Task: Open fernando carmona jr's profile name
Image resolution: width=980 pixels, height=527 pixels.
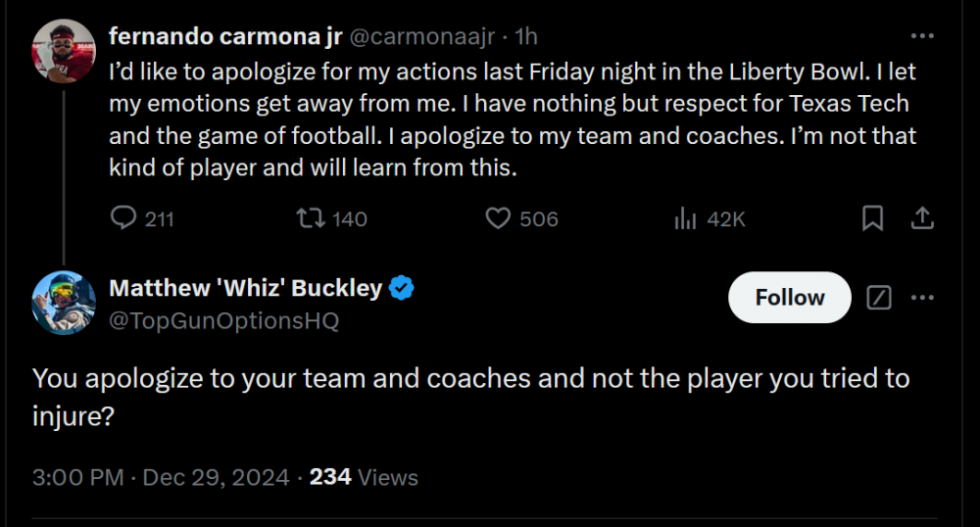Action: (224, 36)
